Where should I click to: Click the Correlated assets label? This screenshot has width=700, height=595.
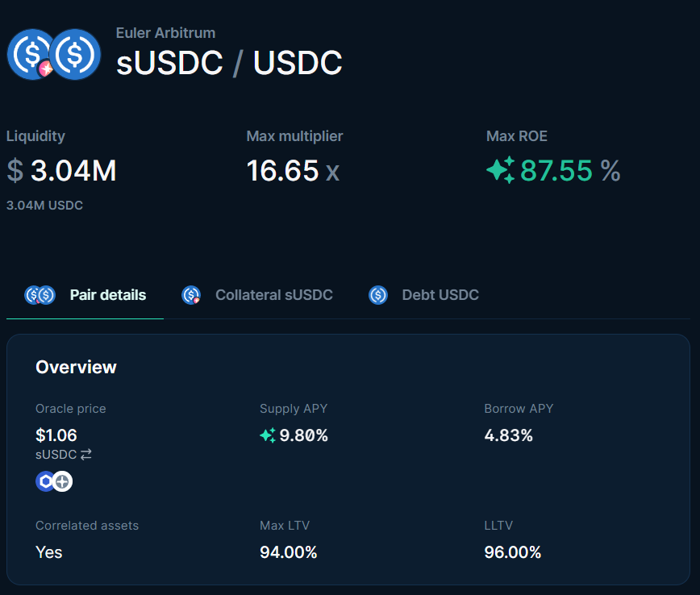click(87, 526)
